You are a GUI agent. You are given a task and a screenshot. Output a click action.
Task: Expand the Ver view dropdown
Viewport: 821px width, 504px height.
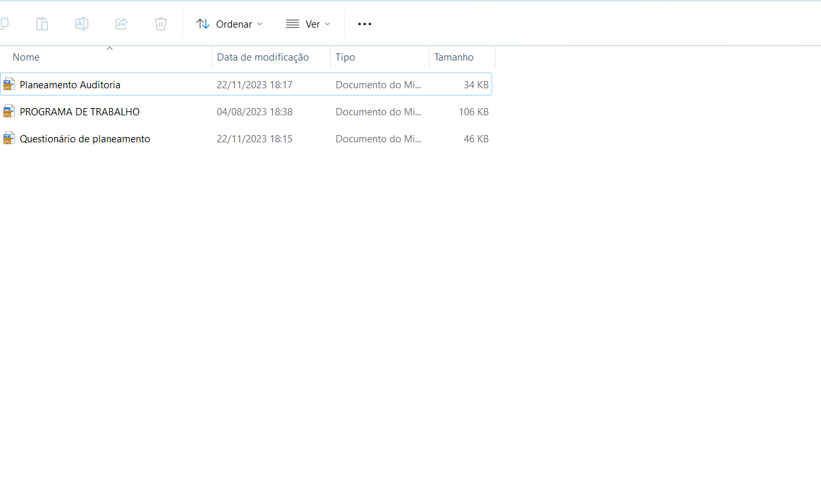pyautogui.click(x=308, y=24)
